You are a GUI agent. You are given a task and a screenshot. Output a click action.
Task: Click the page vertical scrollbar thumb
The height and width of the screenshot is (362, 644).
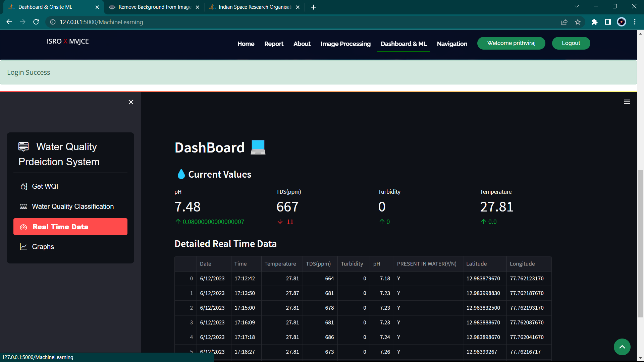(x=640, y=244)
